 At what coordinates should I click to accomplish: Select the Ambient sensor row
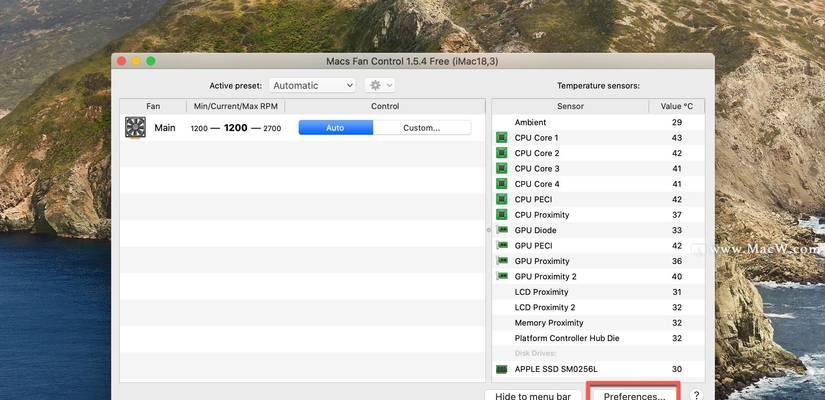coord(598,122)
